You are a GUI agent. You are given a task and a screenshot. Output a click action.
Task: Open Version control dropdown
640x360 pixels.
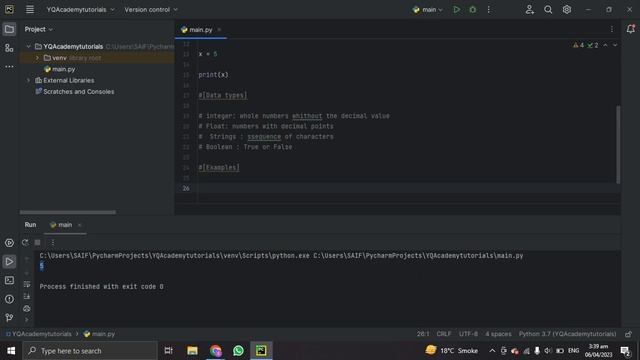click(151, 9)
